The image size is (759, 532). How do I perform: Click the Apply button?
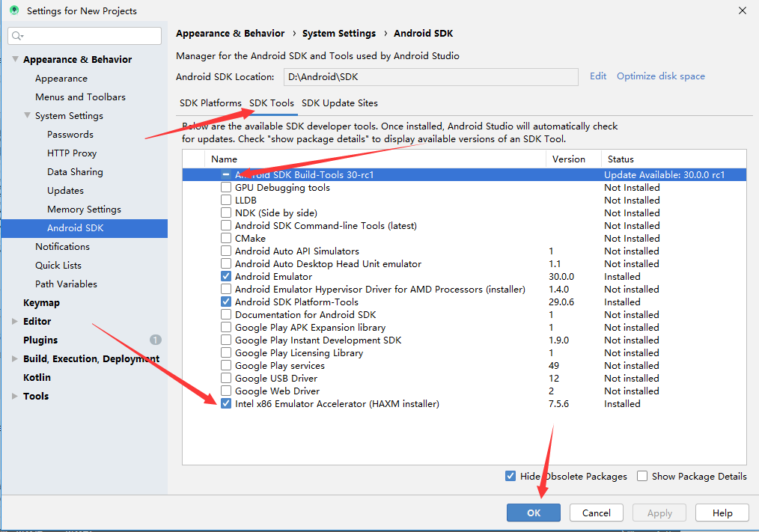pyautogui.click(x=659, y=513)
